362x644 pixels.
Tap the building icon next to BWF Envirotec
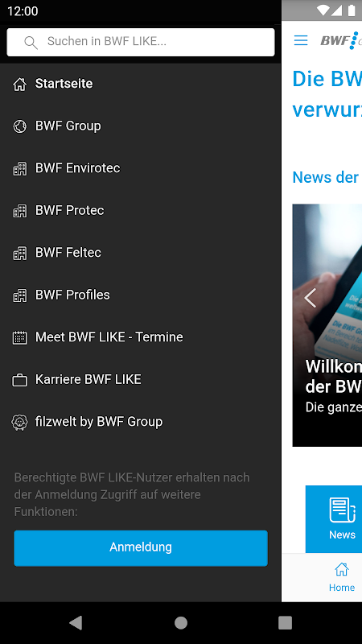point(19,168)
